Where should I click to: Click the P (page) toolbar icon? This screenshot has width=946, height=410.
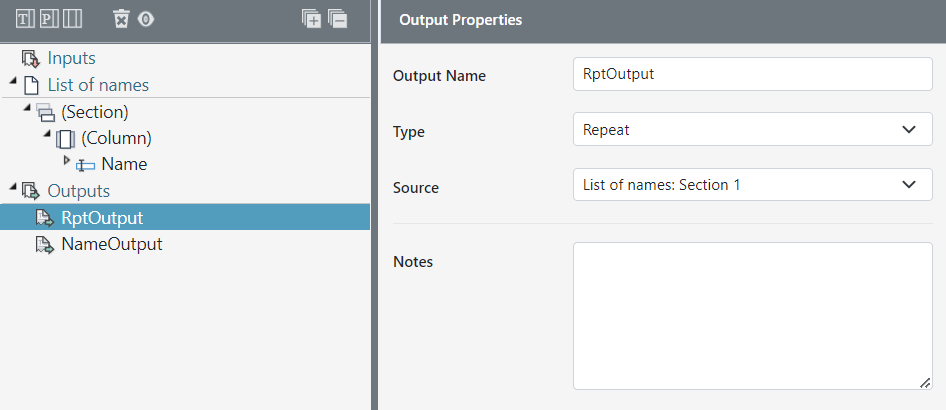click(49, 19)
